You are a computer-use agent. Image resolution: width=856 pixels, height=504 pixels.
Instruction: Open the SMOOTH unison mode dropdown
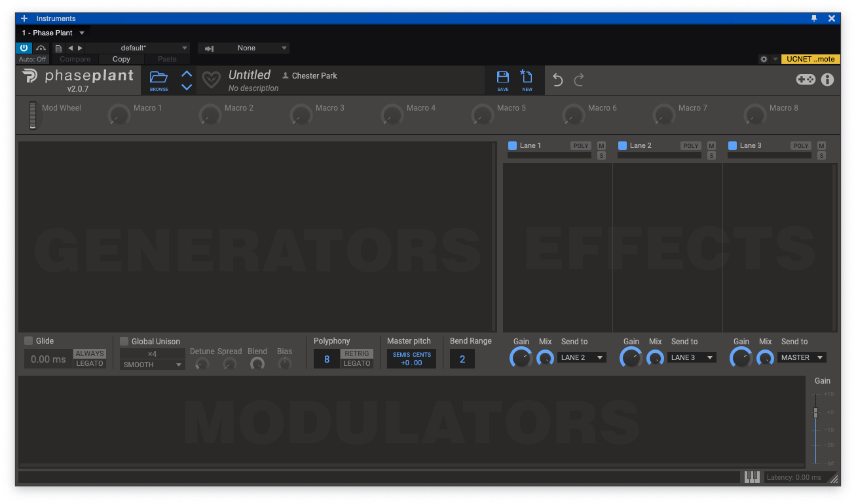coord(153,365)
